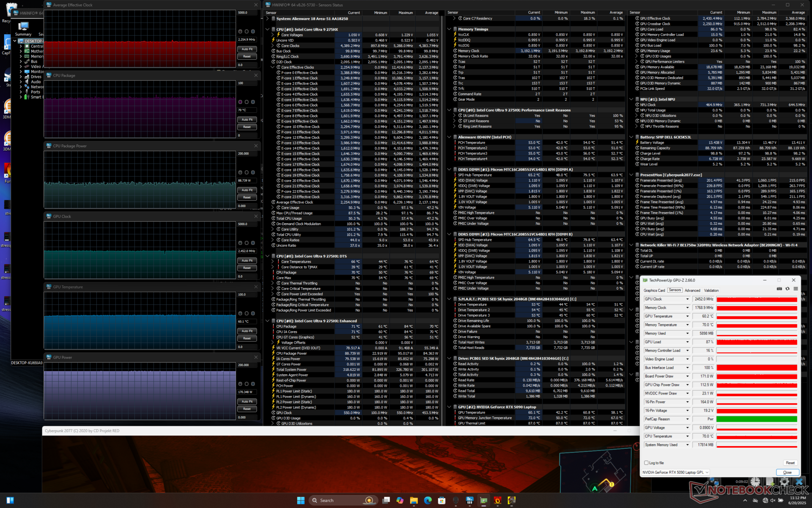This screenshot has width=812, height=508.
Task: Open the GPU Clock sensor dropdown in GPU-Z
Action: (x=687, y=299)
